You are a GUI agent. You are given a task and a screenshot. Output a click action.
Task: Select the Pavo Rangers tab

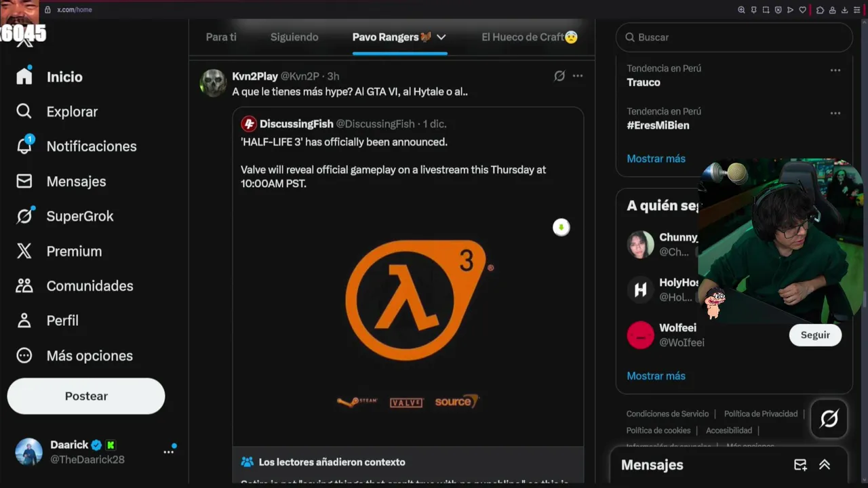click(392, 37)
